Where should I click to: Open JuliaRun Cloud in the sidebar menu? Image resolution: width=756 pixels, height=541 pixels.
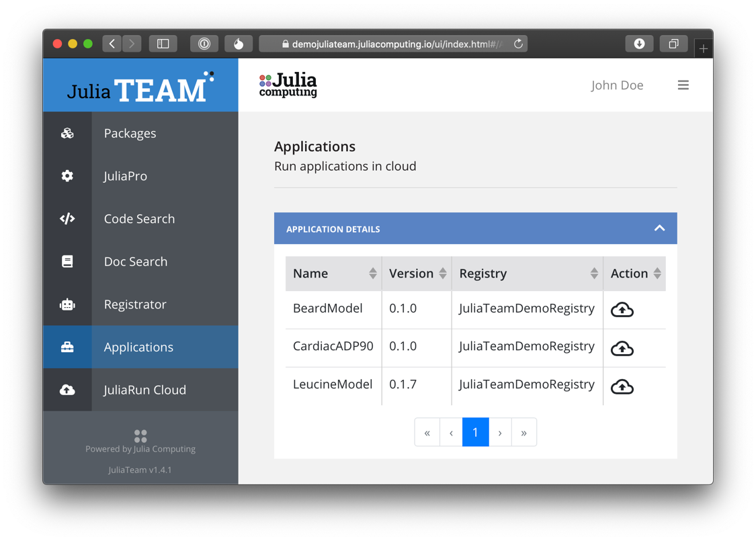coord(140,390)
